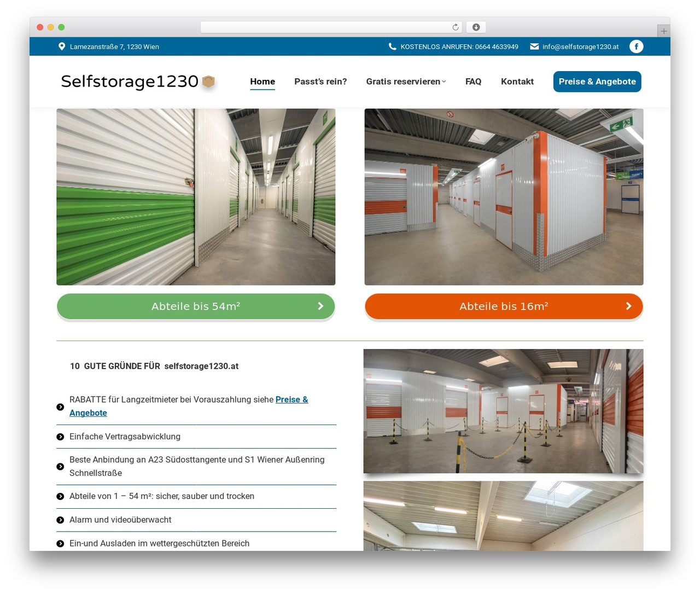The height and width of the screenshot is (593, 700).
Task: Click the text Einfache Vertragsabwicklung
Action: [x=125, y=437]
